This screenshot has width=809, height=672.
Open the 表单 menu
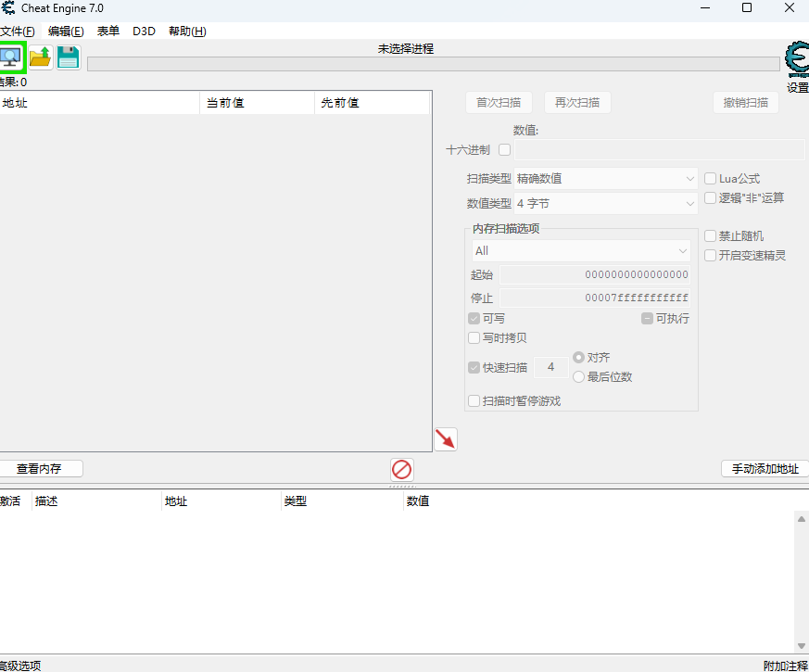(x=107, y=31)
